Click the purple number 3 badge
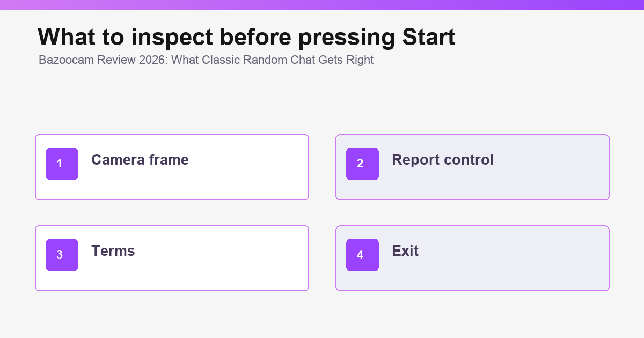 click(62, 255)
